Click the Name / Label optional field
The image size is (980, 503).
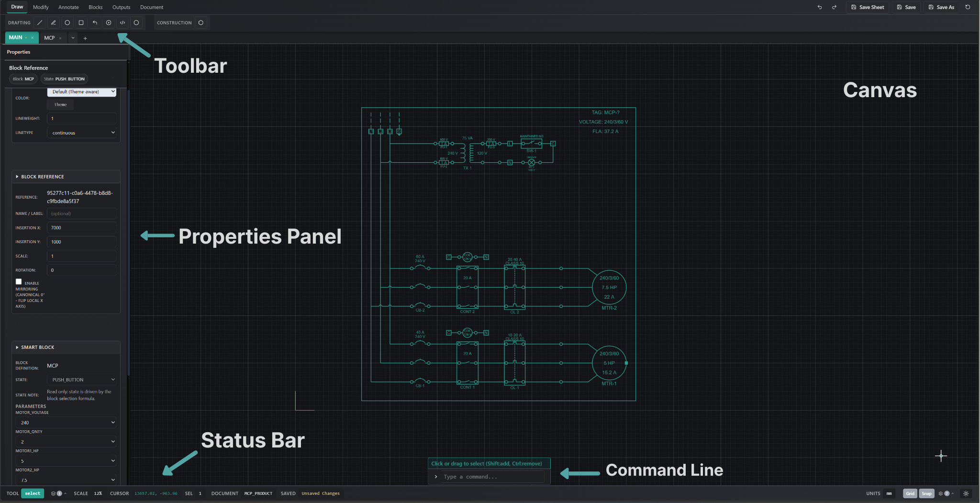(x=82, y=213)
